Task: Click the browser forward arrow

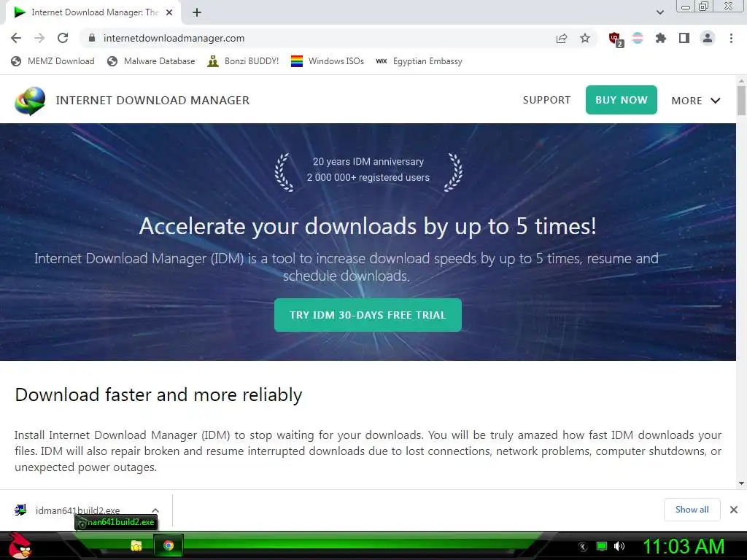Action: (x=39, y=38)
